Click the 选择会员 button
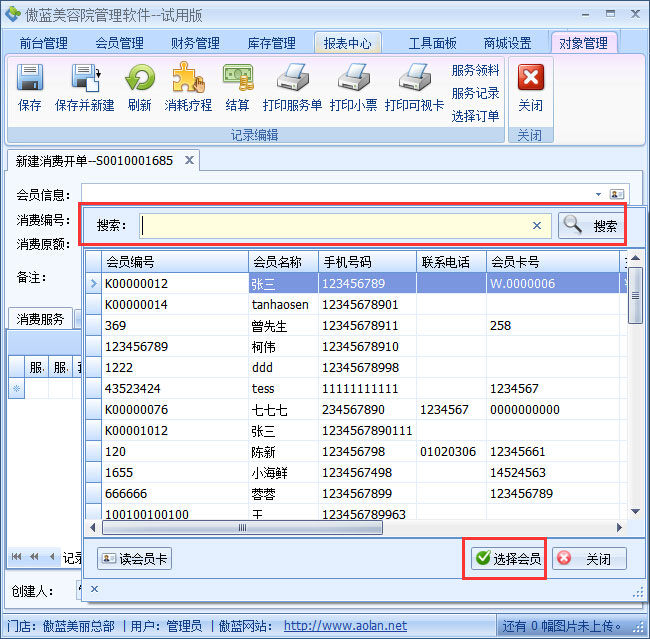The image size is (650, 639). (x=507, y=559)
